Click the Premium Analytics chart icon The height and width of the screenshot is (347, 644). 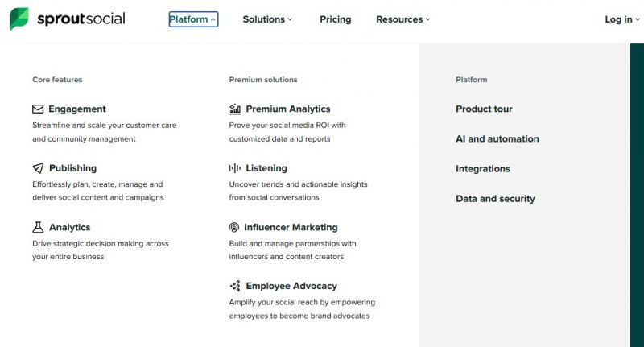click(235, 109)
